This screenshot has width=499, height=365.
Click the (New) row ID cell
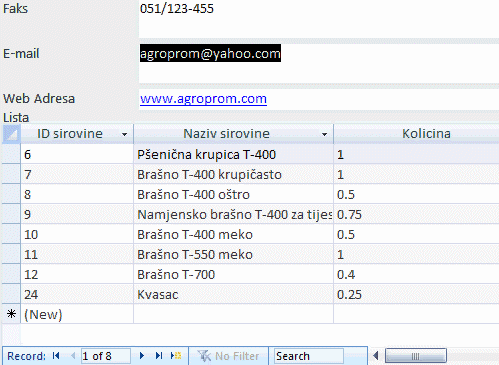77,314
